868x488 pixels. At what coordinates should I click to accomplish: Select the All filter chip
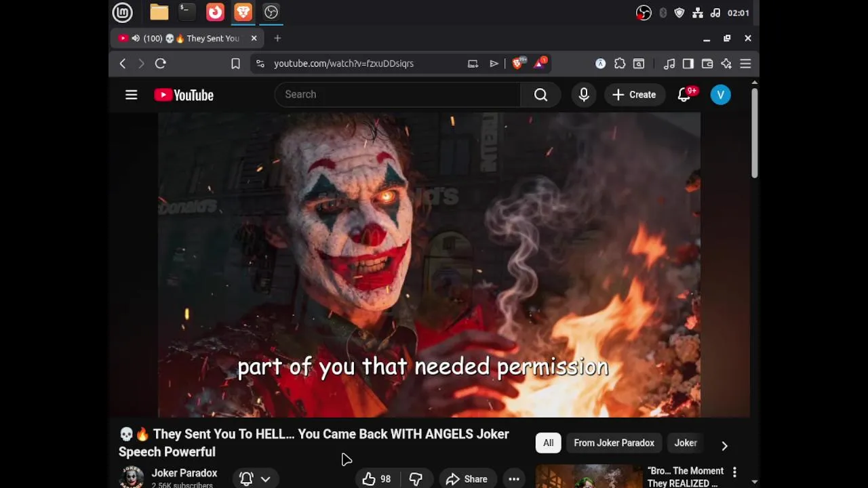548,443
